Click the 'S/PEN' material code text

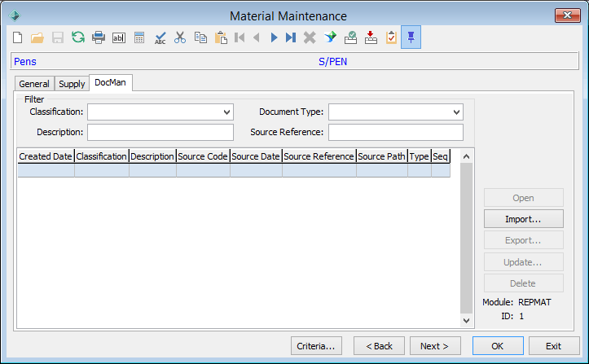pyautogui.click(x=333, y=62)
